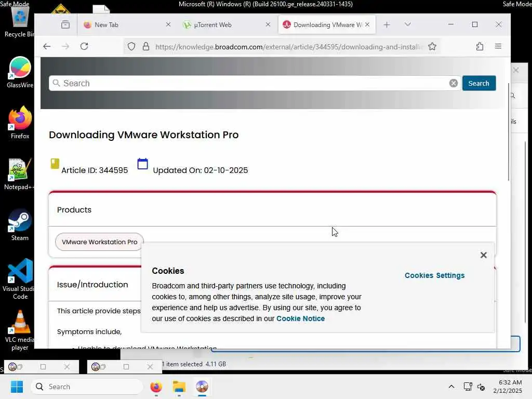
Task: Open VLC media player desktop shortcut
Action: (20, 330)
